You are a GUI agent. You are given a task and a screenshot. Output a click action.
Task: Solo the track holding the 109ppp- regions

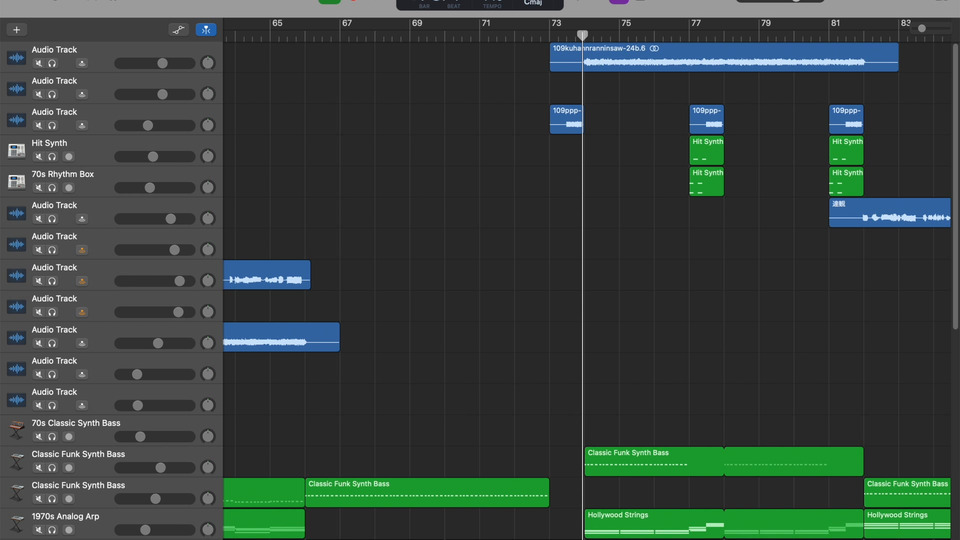pos(52,126)
